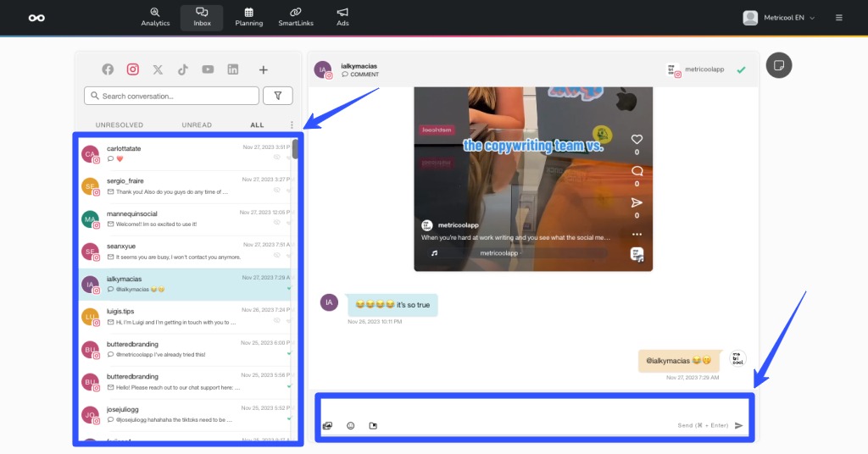Select the Facebook network icon
This screenshot has width=868, height=454.
click(108, 70)
